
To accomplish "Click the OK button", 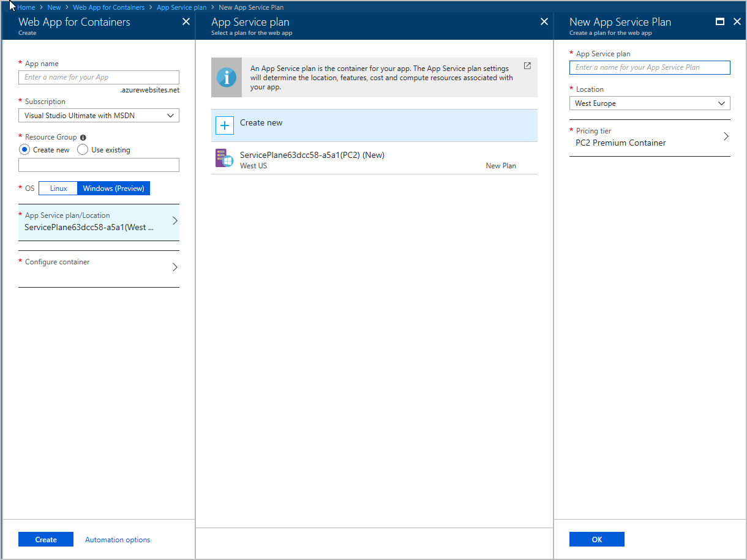I will point(597,539).
